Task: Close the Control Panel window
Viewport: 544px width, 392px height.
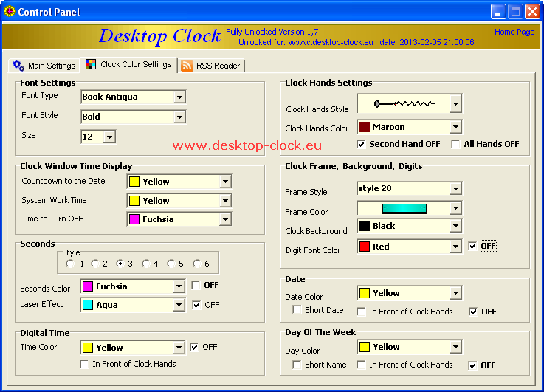Action: 532,12
